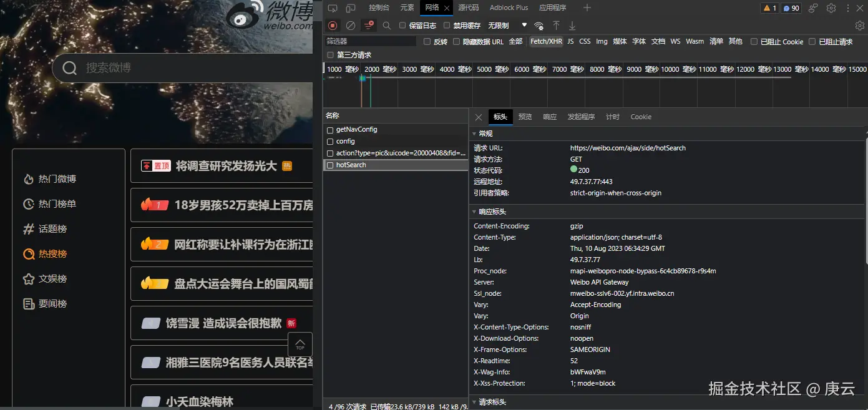
Task: Toggle 已阻止 Cookie checkbox
Action: (754, 42)
